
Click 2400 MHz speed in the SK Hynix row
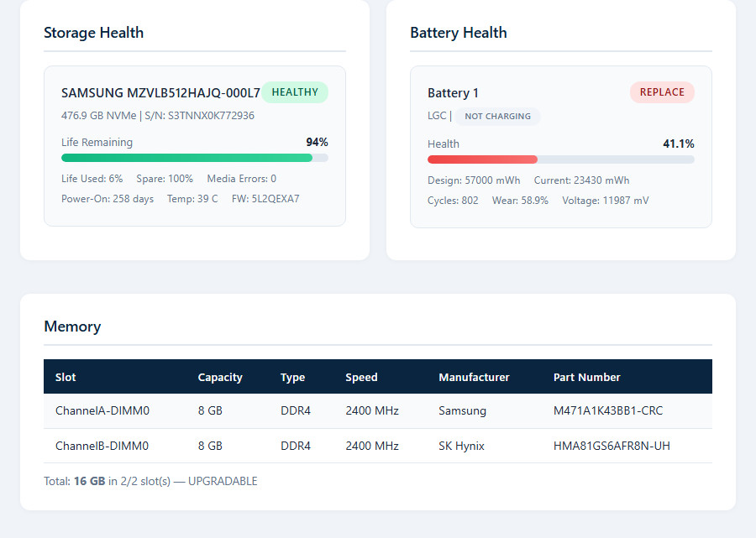372,446
